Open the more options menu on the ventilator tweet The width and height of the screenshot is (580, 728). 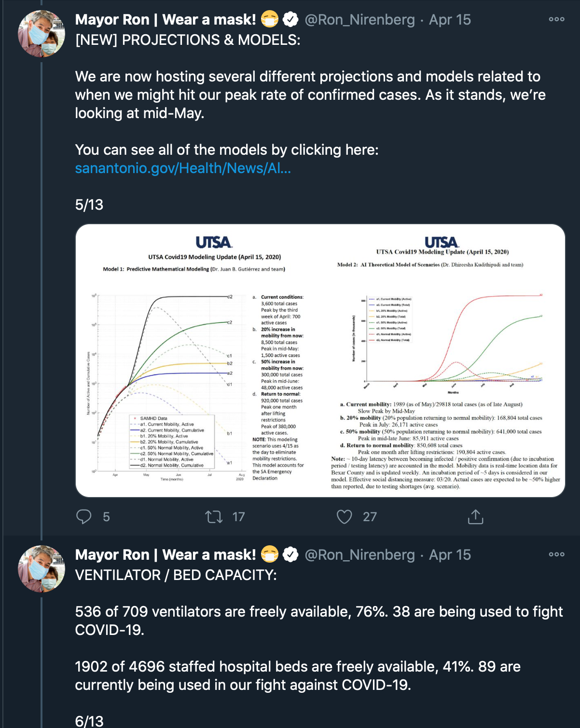[x=556, y=554]
